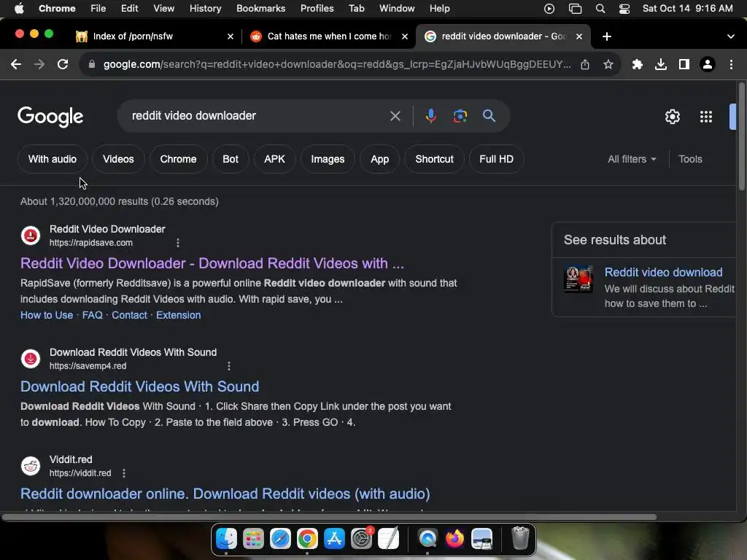Click the magnifier search button
The width and height of the screenshot is (747, 560).
click(489, 116)
